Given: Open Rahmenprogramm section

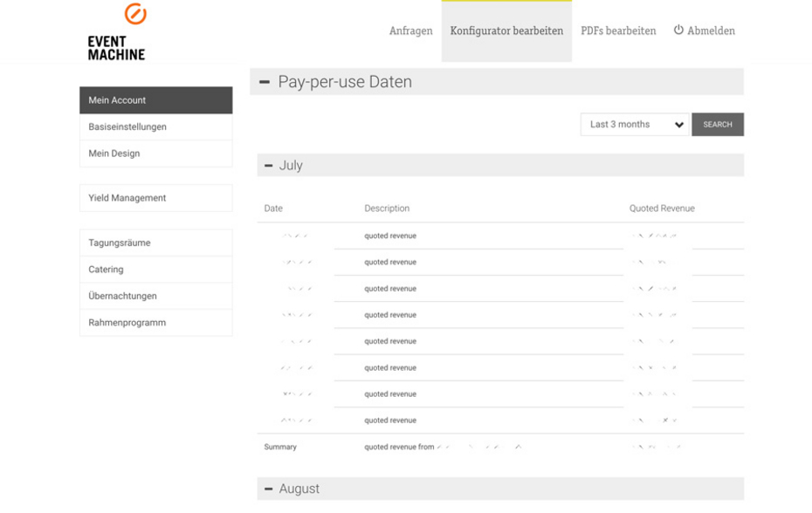Looking at the screenshot, I should coord(155,323).
